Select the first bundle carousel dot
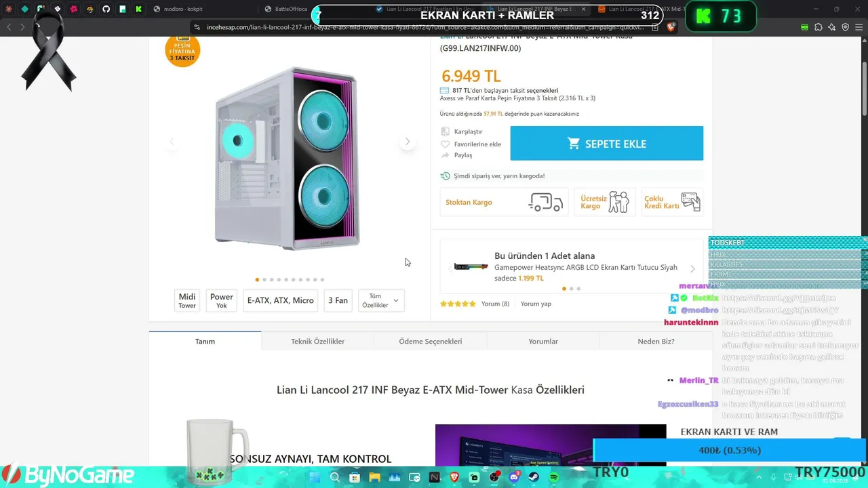This screenshot has height=488, width=868. [x=564, y=289]
